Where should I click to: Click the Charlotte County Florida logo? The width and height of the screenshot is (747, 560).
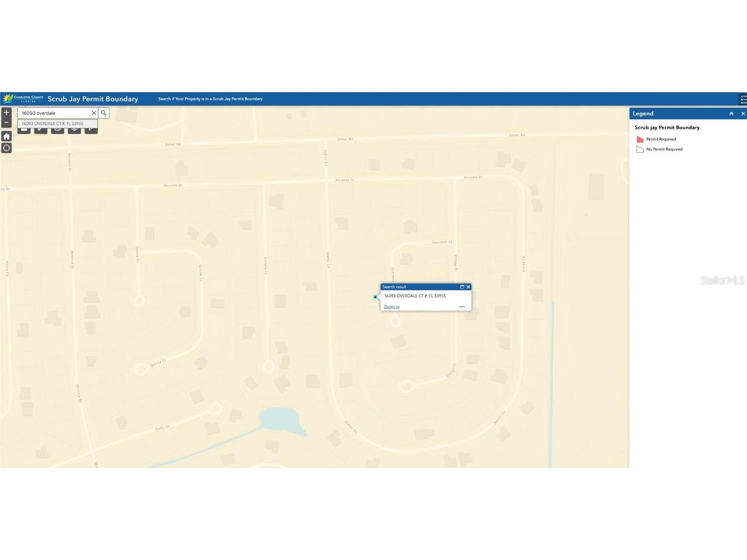point(23,99)
